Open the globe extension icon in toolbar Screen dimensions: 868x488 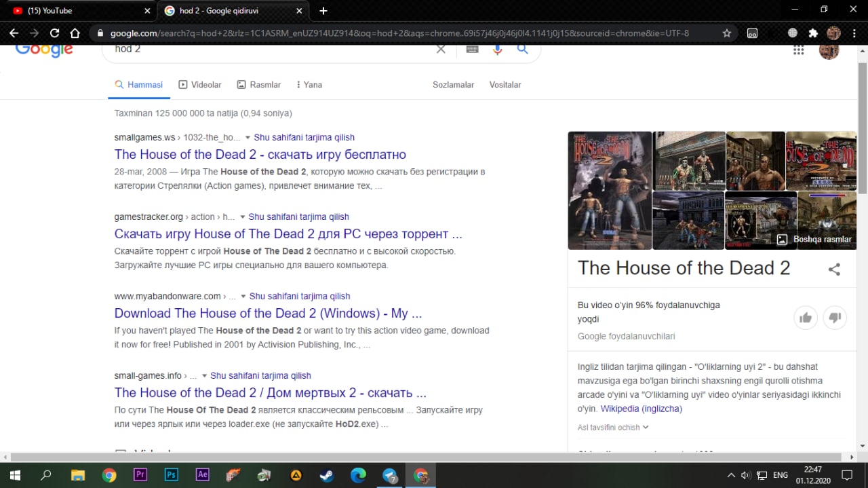pos(793,33)
